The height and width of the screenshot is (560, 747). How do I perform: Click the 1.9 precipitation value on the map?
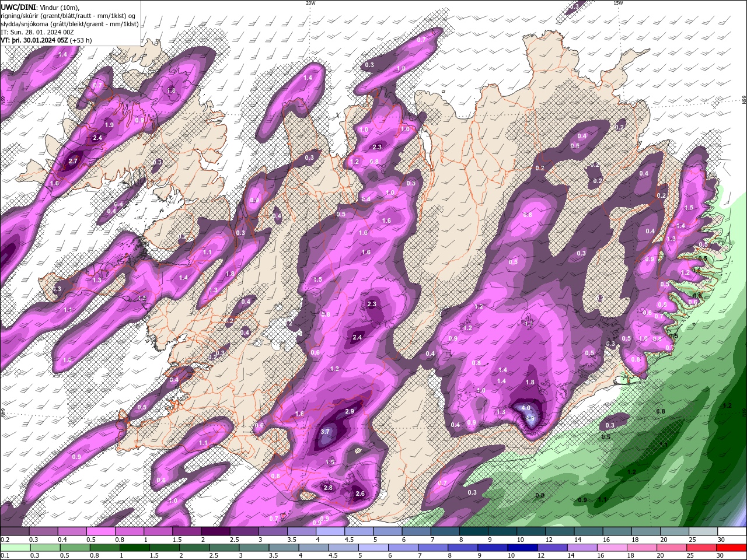tap(109, 125)
